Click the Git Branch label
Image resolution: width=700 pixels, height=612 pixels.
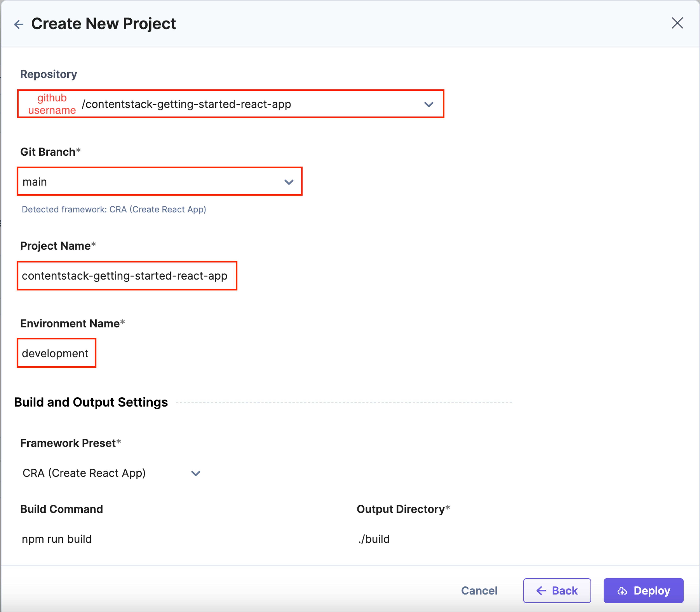pyautogui.click(x=50, y=152)
